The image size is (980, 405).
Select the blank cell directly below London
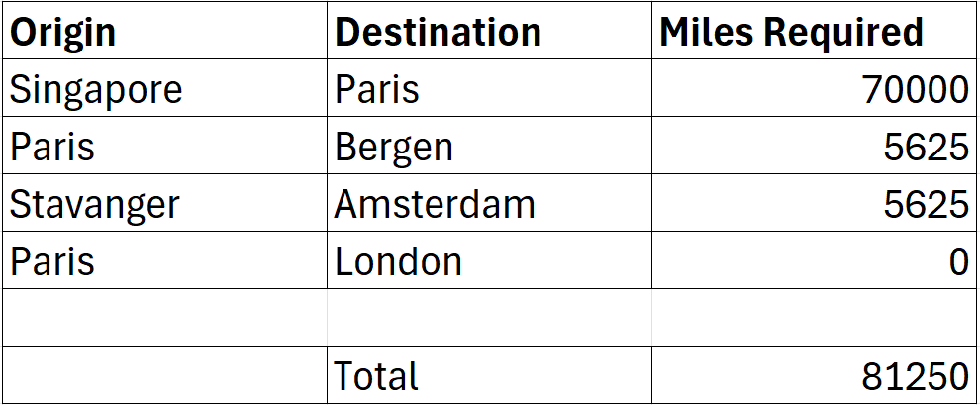point(489,318)
